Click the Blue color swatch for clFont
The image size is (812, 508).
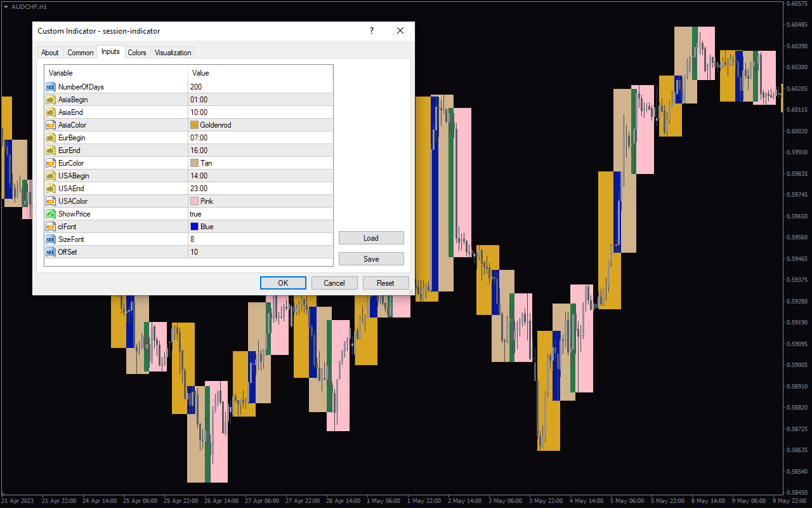tap(194, 227)
